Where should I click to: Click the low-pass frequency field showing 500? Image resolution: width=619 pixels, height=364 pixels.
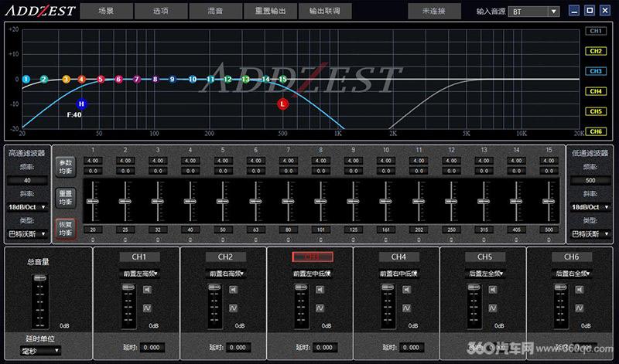(x=590, y=180)
